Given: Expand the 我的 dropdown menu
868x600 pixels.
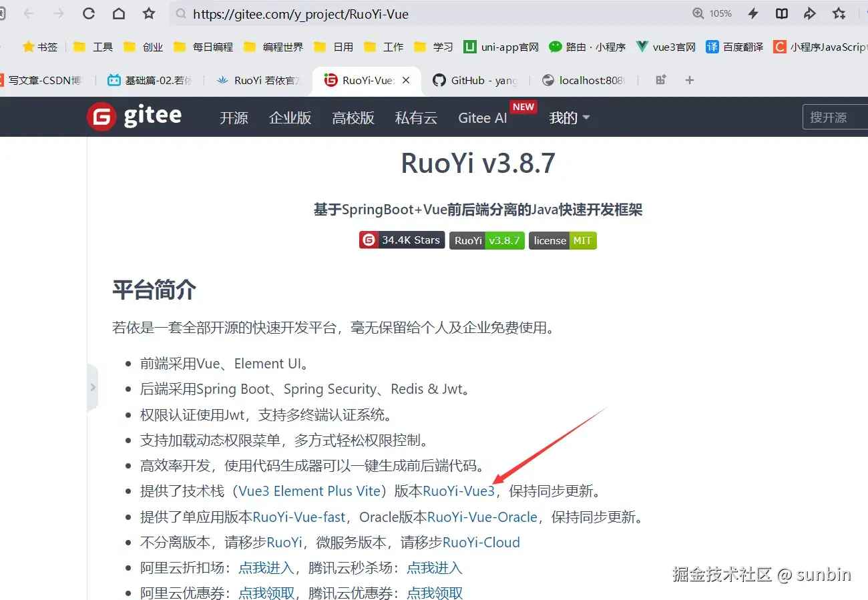Looking at the screenshot, I should (x=570, y=117).
